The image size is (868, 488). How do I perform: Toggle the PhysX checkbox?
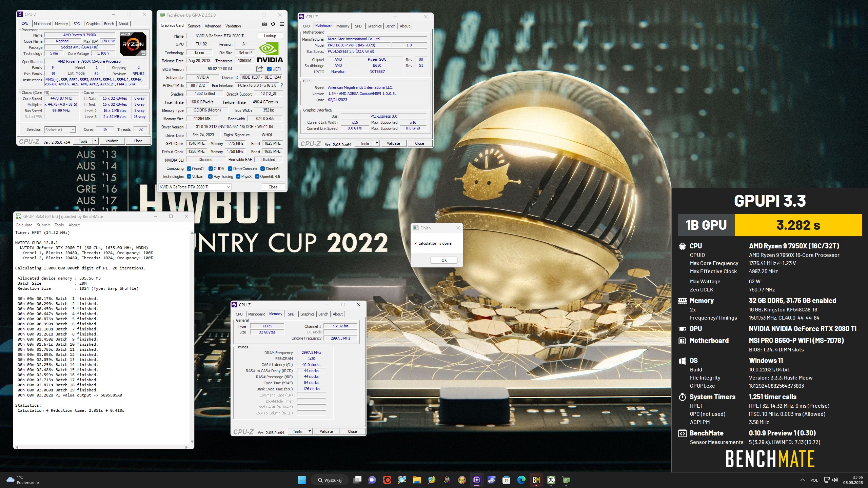(238, 177)
